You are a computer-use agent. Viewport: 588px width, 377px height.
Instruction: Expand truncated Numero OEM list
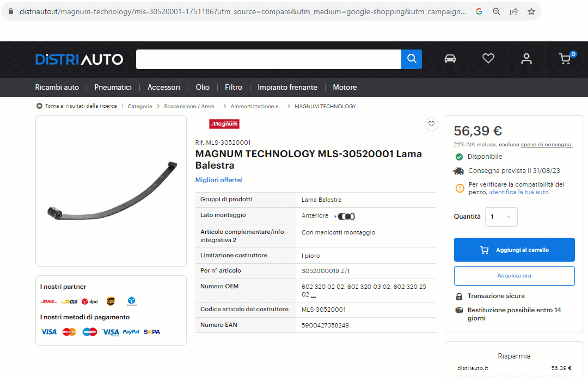[313, 295]
